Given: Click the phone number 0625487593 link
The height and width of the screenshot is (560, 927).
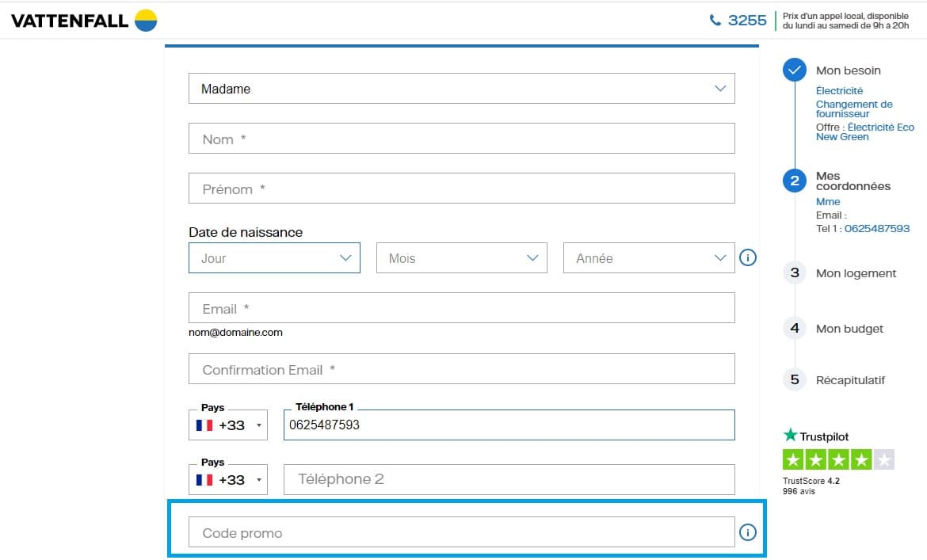Looking at the screenshot, I should (x=877, y=228).
